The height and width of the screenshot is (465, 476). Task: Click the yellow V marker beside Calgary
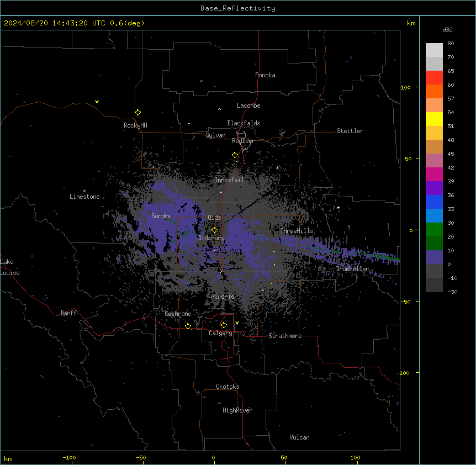point(237,323)
